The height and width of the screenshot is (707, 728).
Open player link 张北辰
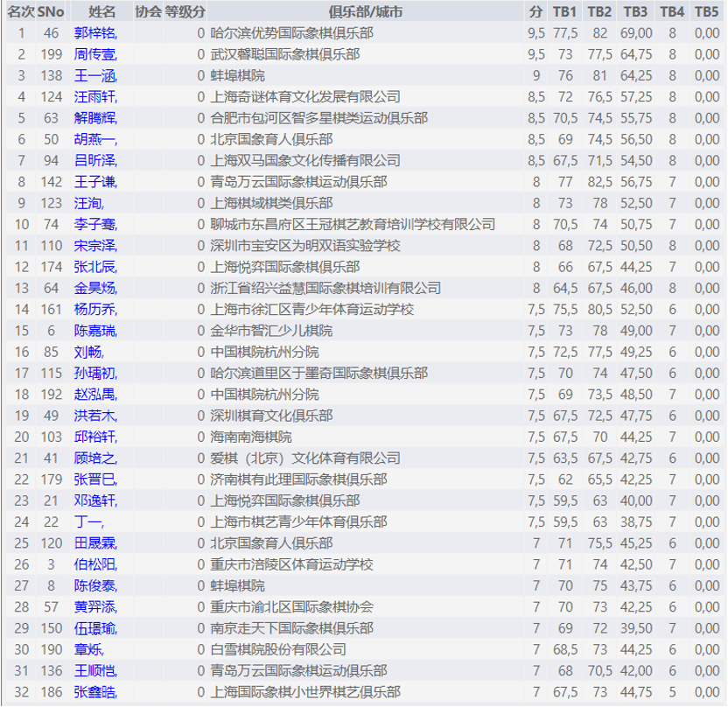click(x=94, y=267)
